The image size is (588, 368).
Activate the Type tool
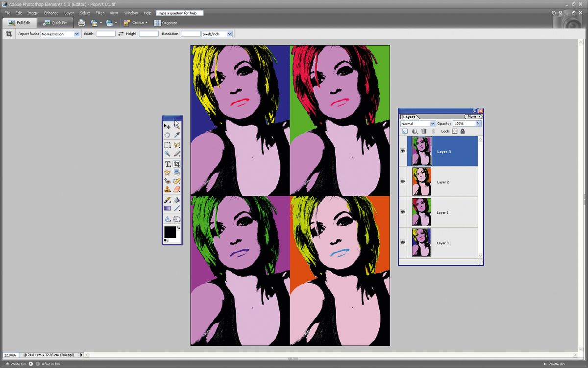coord(167,164)
